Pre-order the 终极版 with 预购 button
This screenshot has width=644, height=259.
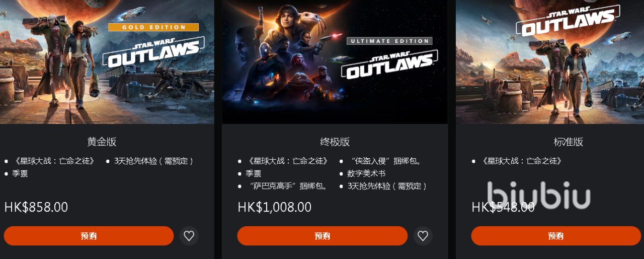[x=323, y=236]
